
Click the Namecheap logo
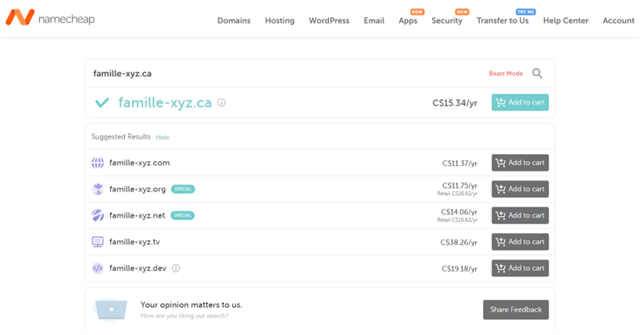click(x=50, y=18)
